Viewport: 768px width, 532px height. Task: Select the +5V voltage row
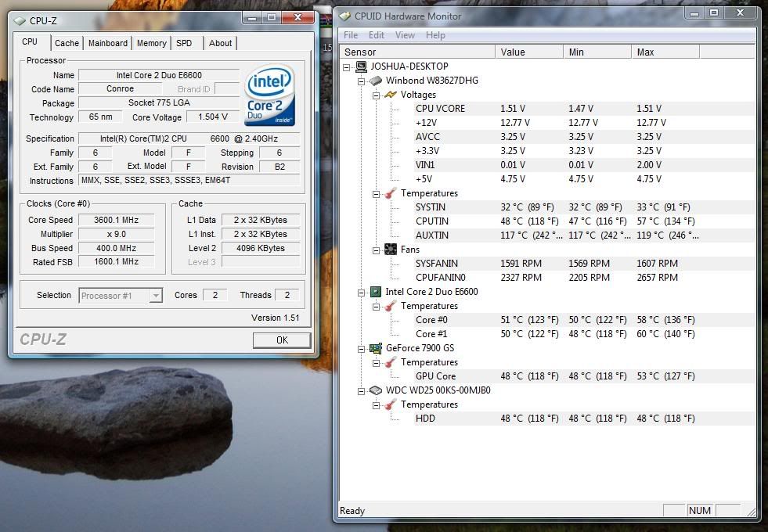(584, 179)
